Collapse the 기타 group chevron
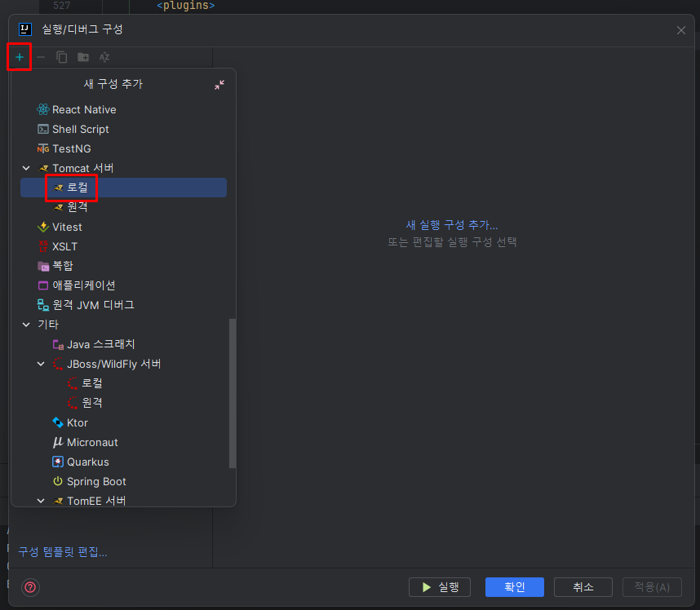The image size is (700, 610). pyautogui.click(x=26, y=325)
